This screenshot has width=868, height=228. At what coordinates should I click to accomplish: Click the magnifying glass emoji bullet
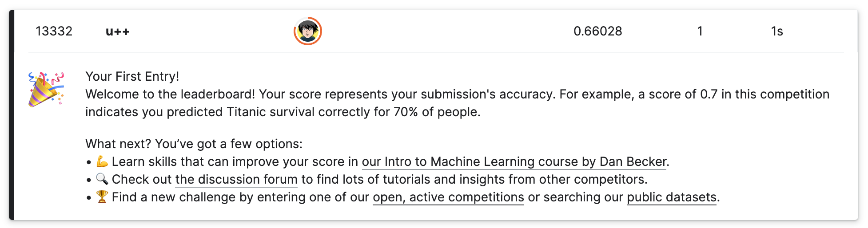point(102,179)
